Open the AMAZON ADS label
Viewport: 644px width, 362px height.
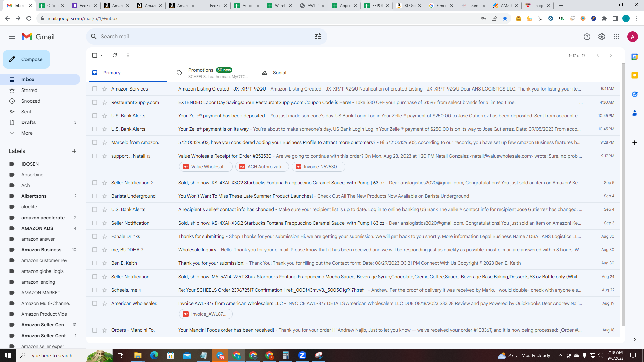[37, 228]
